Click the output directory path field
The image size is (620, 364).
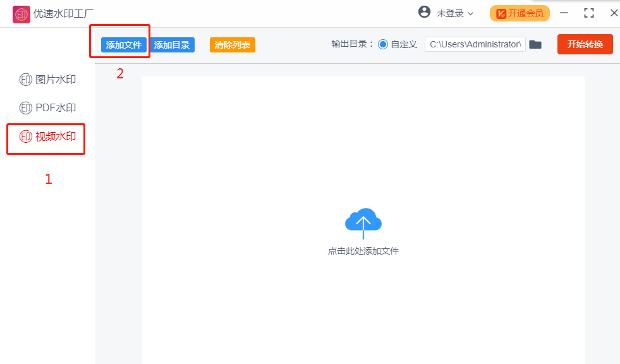[x=475, y=44]
